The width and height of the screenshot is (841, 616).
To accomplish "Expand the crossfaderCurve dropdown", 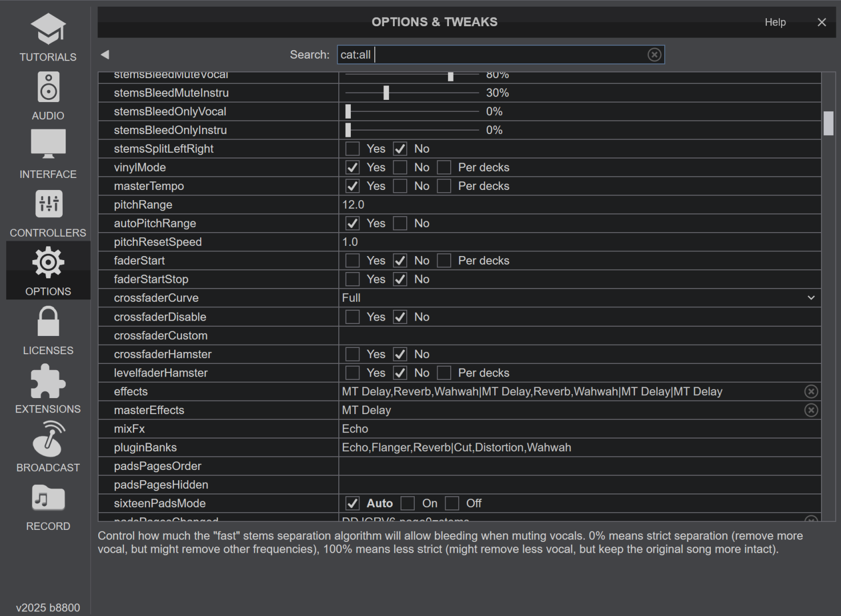I will point(811,298).
